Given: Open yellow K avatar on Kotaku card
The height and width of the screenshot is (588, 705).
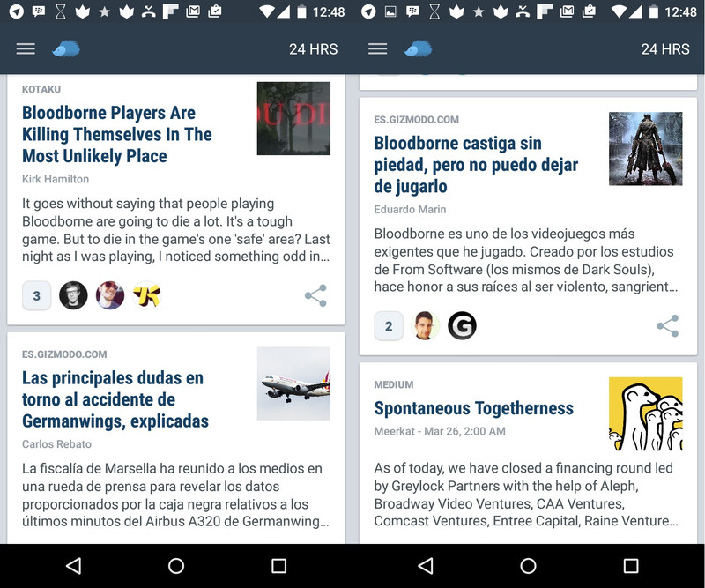Looking at the screenshot, I should tap(147, 295).
